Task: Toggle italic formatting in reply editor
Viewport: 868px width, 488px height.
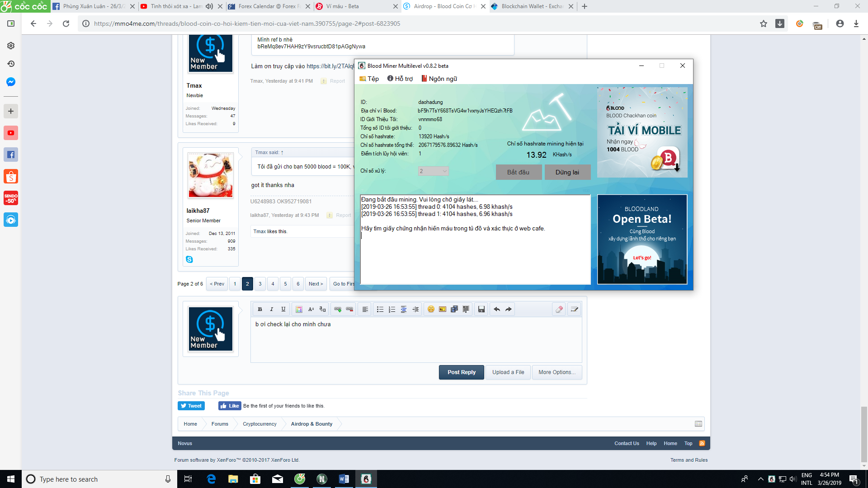Action: 272,310
